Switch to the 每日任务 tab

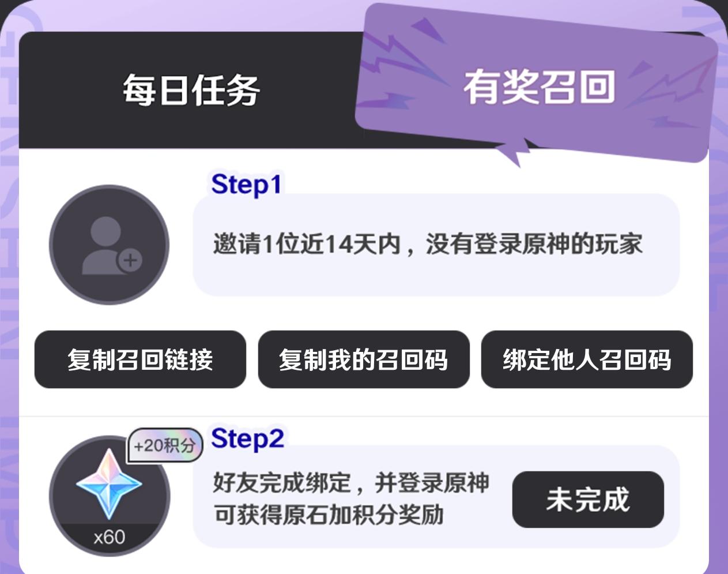pos(191,90)
